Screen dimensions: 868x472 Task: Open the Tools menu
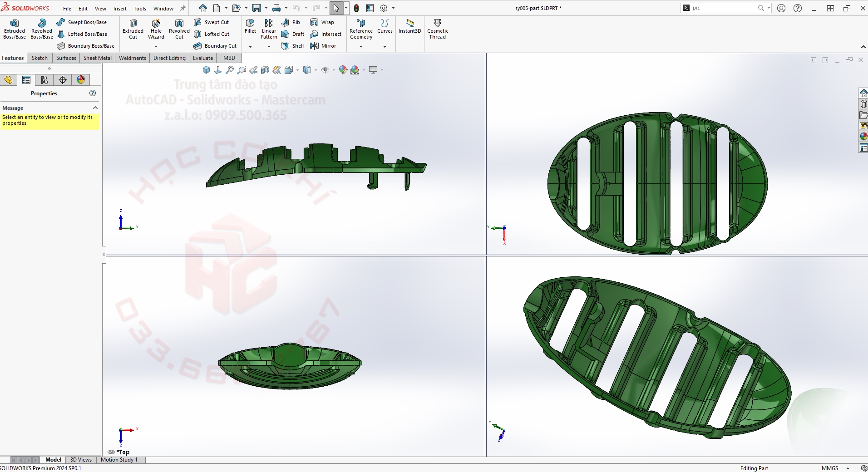point(140,9)
